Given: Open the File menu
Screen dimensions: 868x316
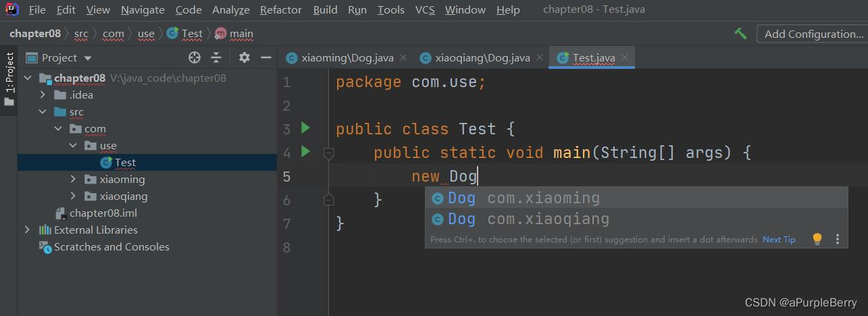Looking at the screenshot, I should [x=37, y=10].
